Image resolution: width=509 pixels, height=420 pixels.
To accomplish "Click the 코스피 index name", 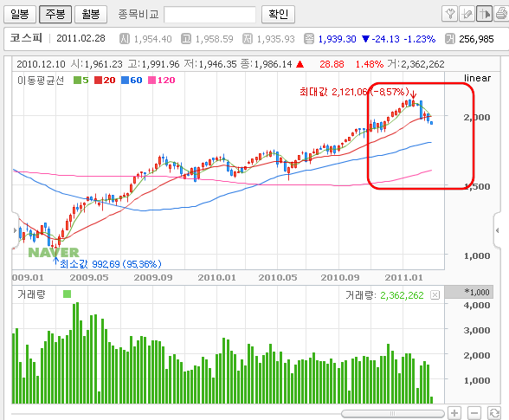I will (26, 38).
